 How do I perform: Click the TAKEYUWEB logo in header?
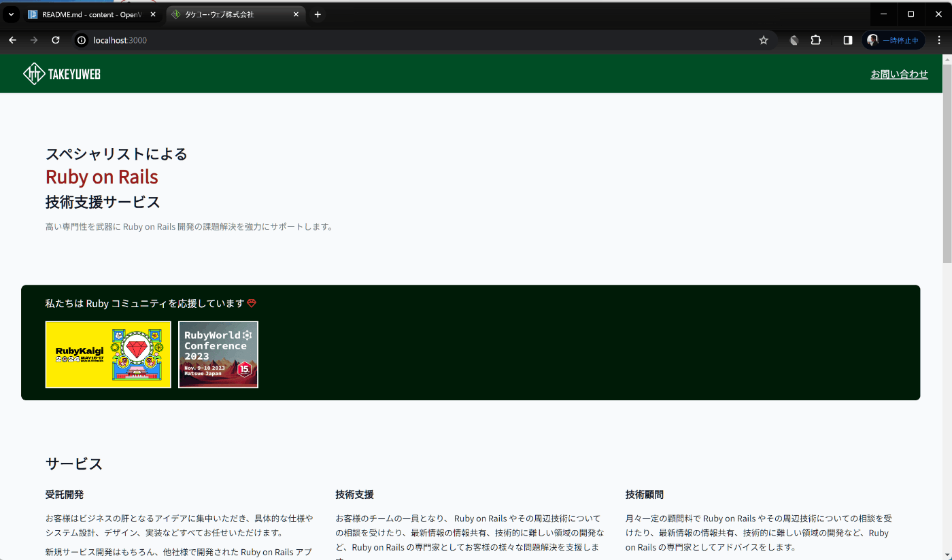click(x=62, y=73)
